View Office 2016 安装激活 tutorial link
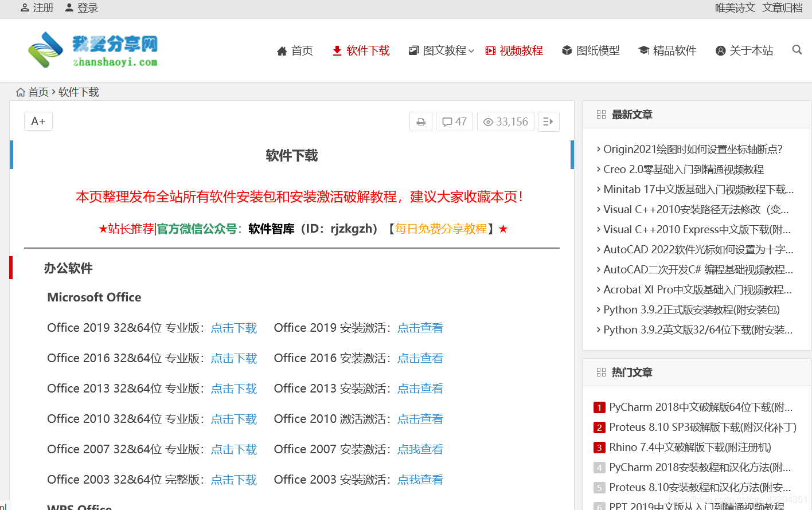This screenshot has height=510, width=812. click(420, 358)
